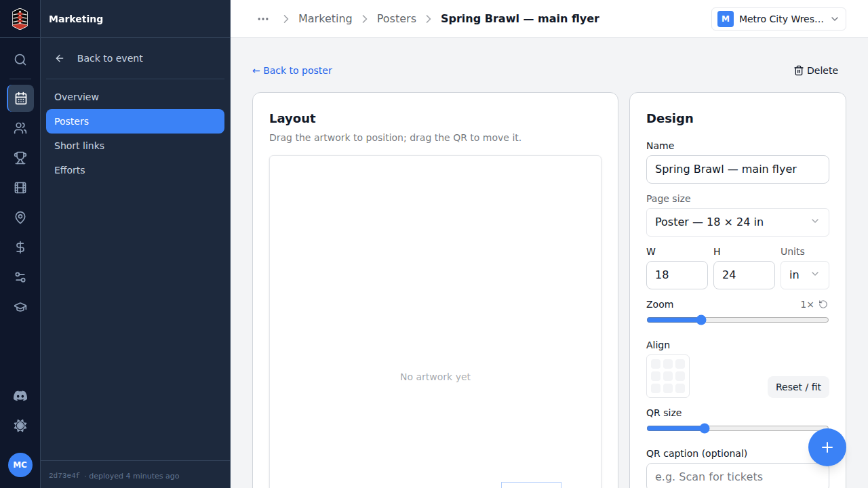Align artwork to bottom-left cell

(x=656, y=388)
